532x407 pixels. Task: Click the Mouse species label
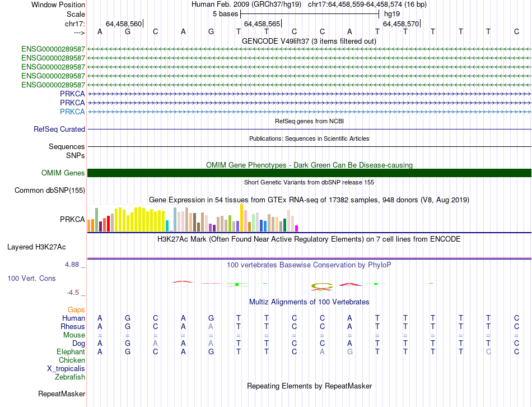(74, 335)
